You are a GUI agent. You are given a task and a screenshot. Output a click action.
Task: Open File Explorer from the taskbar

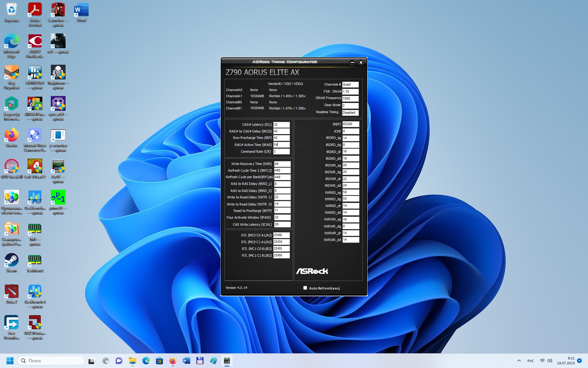coord(132,361)
